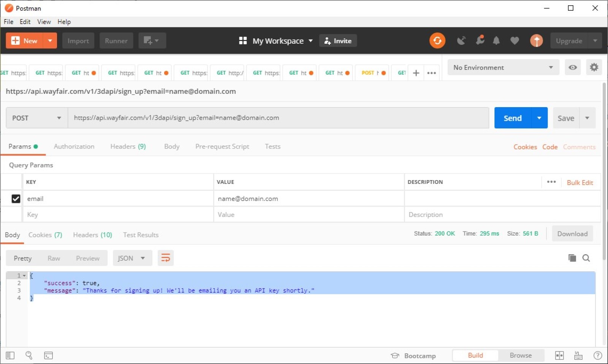
Task: Search the response body with magnifier icon
Action: (x=586, y=258)
